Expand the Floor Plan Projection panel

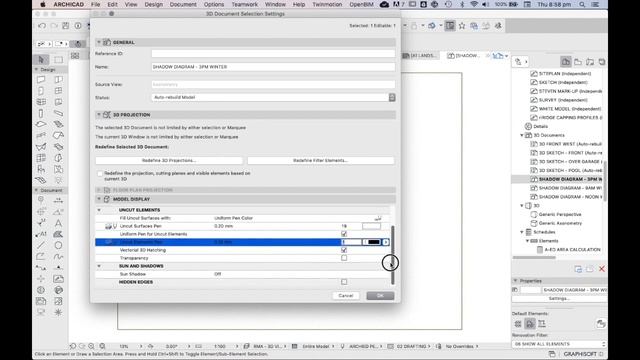click(99, 190)
